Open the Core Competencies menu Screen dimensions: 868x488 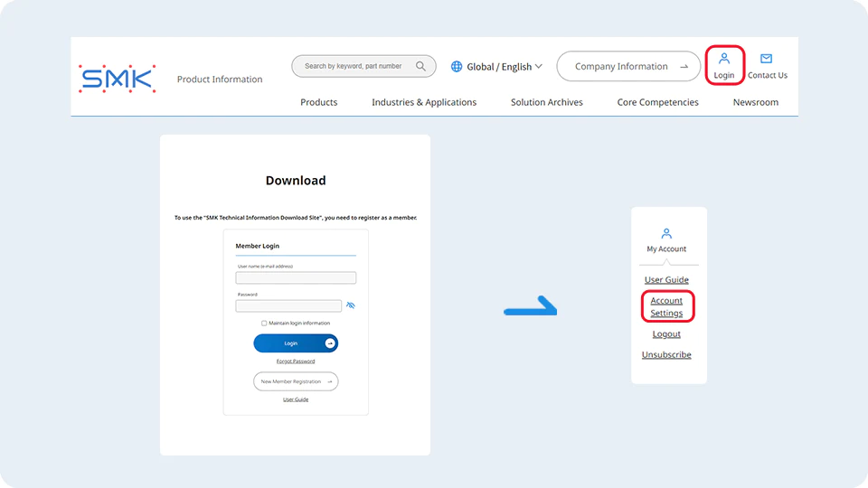pos(657,102)
